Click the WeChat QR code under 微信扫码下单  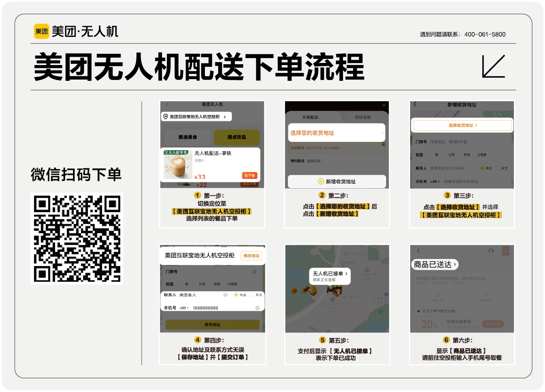(77, 239)
